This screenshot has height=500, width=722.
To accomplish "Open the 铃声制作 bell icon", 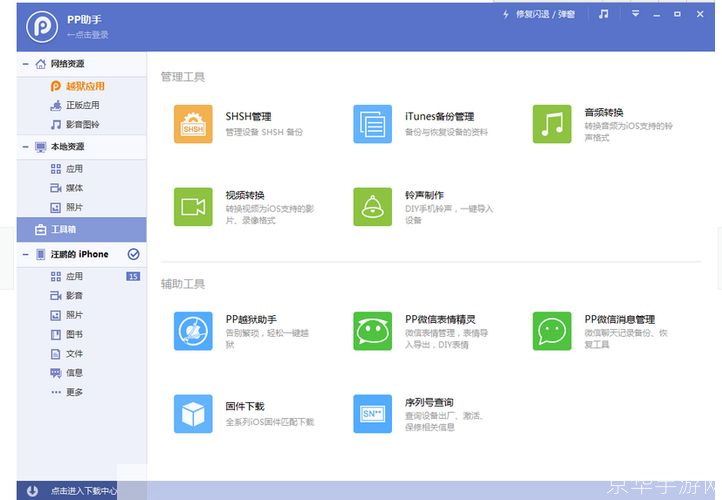I will [x=373, y=207].
